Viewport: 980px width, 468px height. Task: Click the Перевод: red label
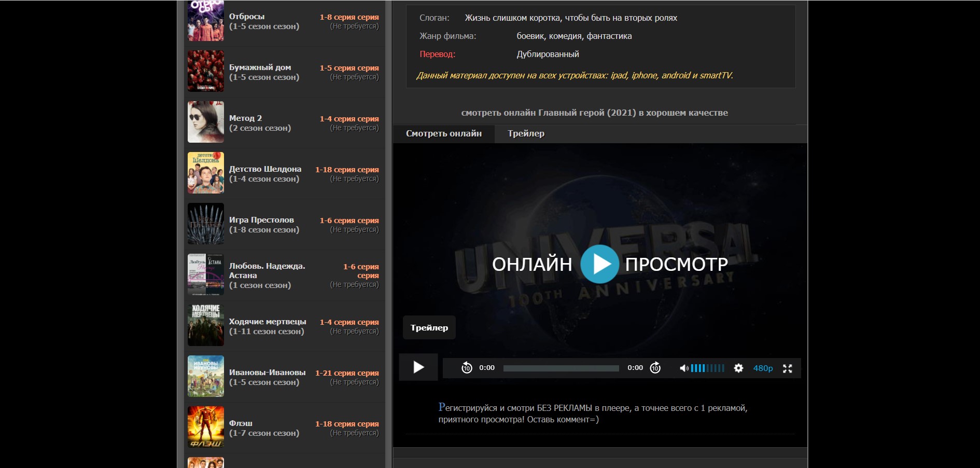click(438, 54)
